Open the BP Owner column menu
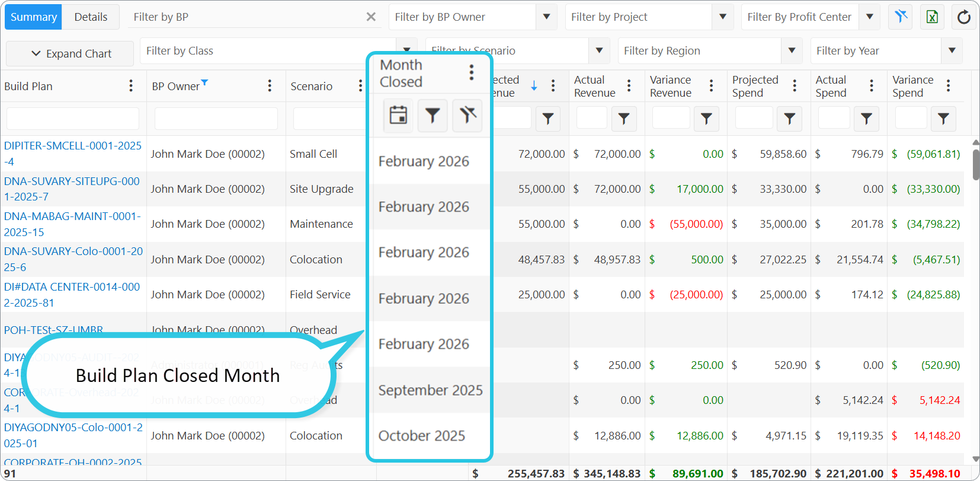980x481 pixels. tap(270, 86)
